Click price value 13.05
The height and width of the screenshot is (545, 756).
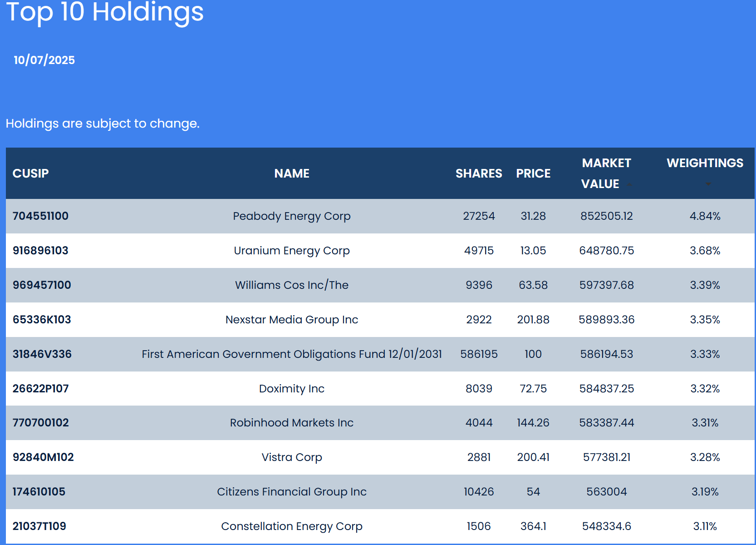[x=533, y=251]
